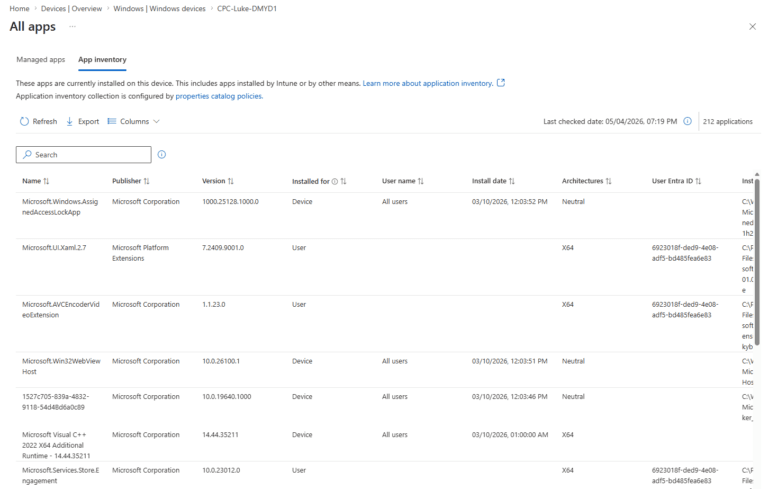Click info icon beside Last checked date
768x489 pixels.
pyautogui.click(x=688, y=121)
